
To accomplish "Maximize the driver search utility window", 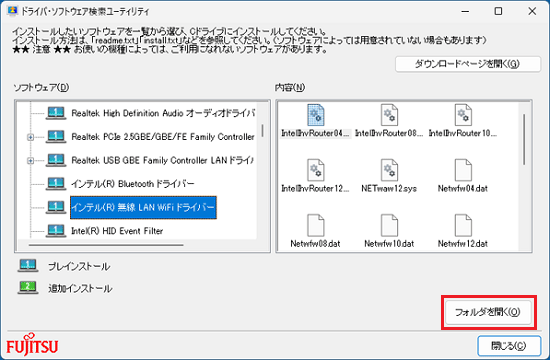I will coord(498,11).
